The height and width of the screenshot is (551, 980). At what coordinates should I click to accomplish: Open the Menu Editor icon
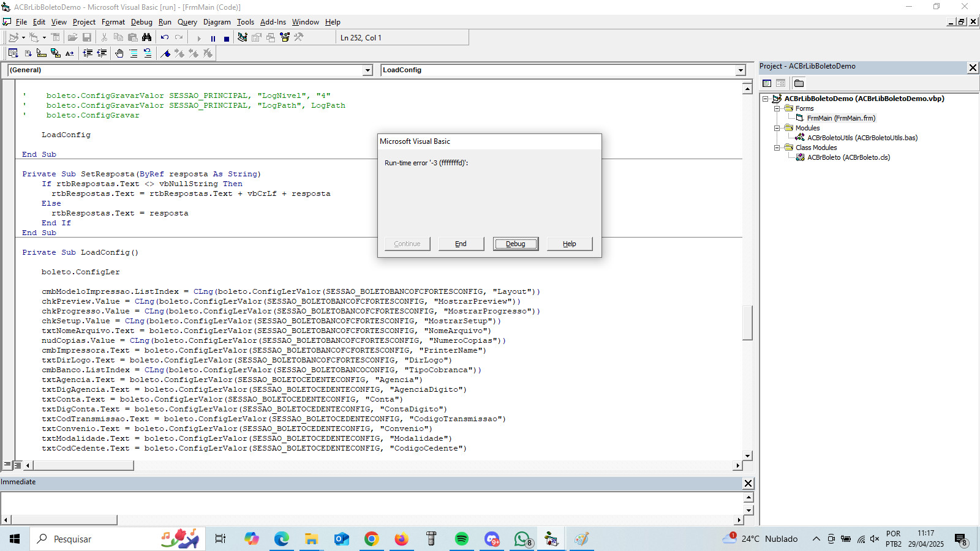55,37
